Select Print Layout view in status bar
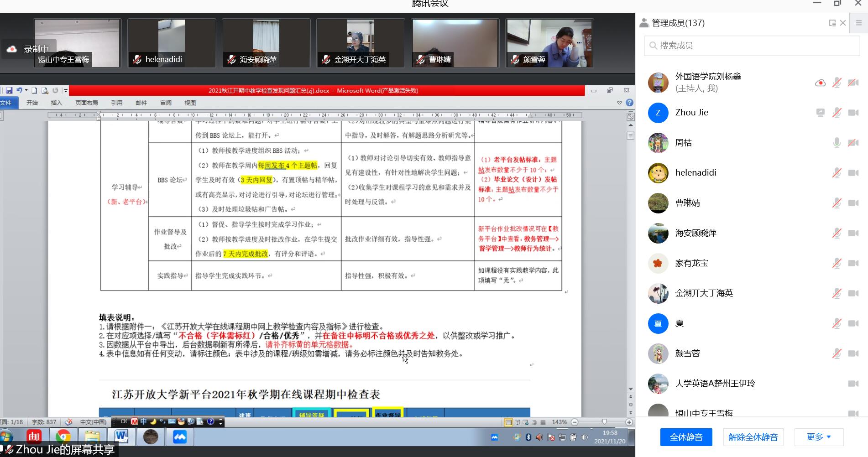868x457 pixels. [508, 422]
